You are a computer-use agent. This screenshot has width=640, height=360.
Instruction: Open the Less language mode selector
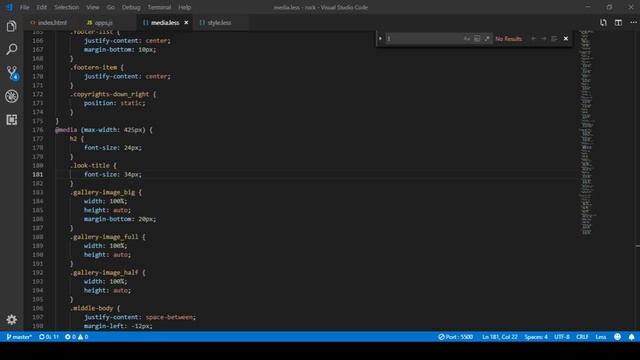pos(601,337)
